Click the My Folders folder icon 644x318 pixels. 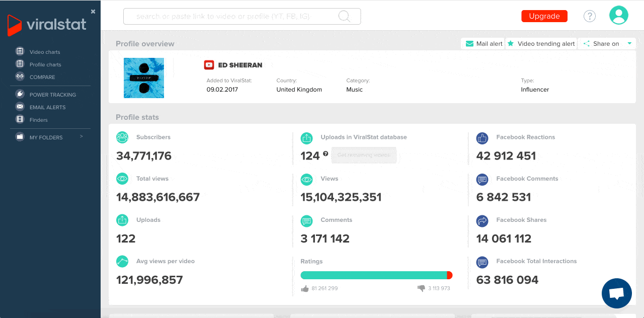click(x=20, y=137)
